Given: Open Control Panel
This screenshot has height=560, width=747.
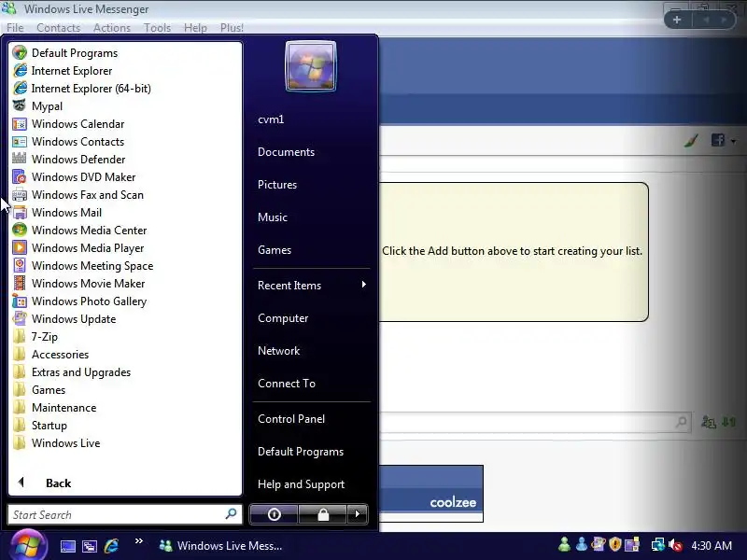Looking at the screenshot, I should pos(291,418).
